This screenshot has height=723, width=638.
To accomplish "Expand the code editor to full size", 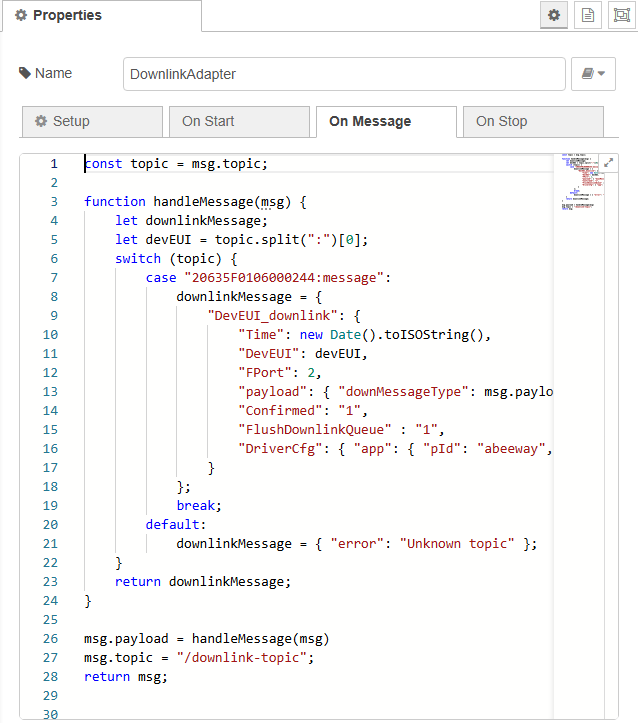I will [609, 162].
